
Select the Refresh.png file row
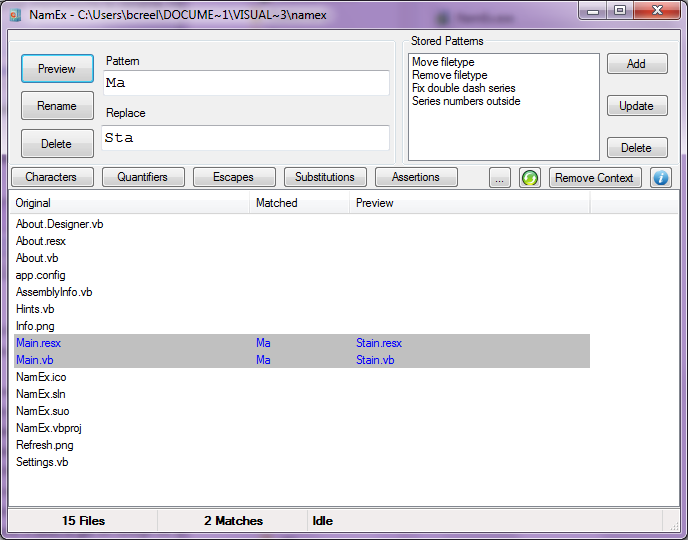[x=300, y=445]
